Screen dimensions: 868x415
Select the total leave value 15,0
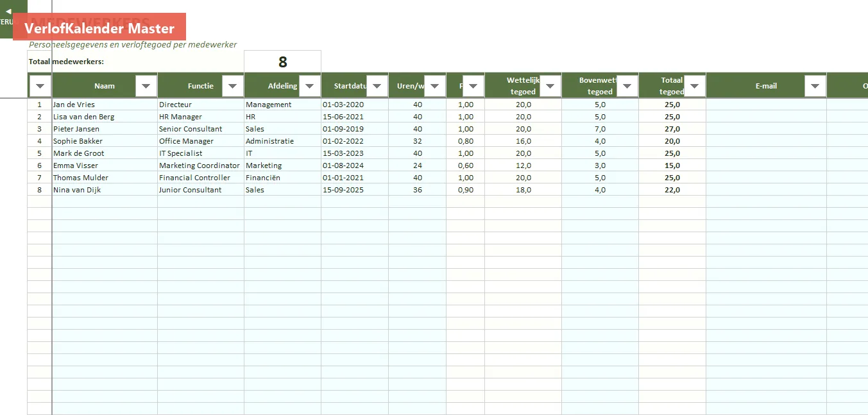point(672,165)
